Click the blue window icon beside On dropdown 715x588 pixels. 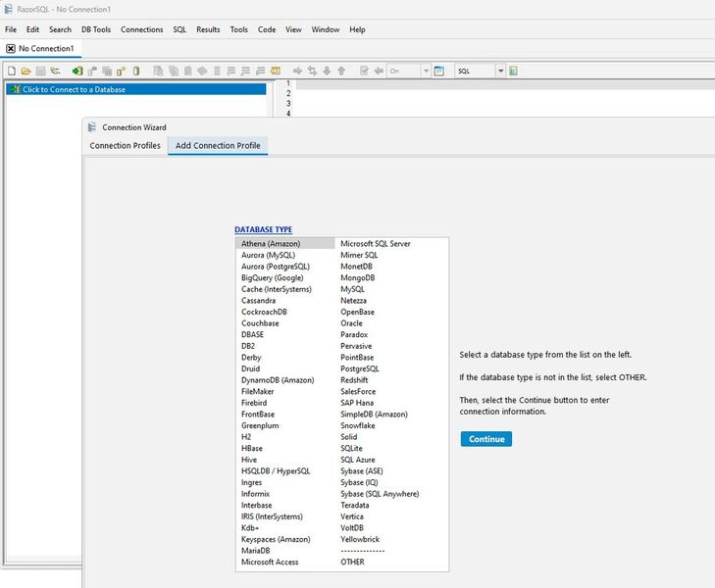439,72
